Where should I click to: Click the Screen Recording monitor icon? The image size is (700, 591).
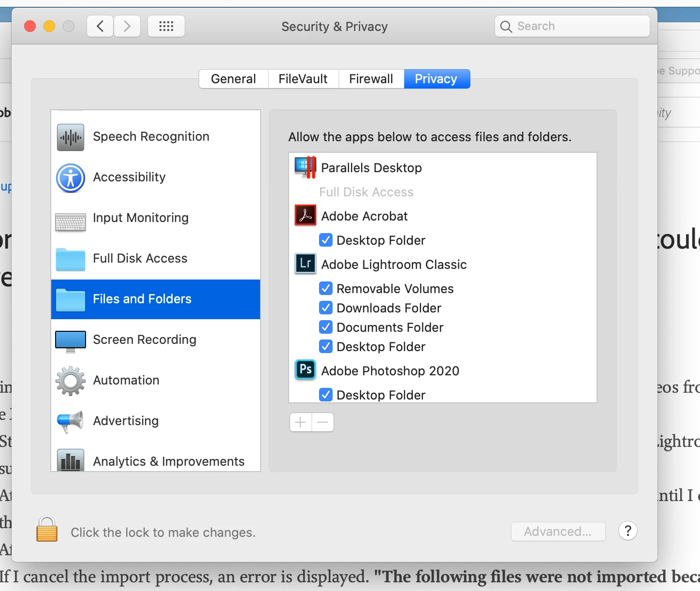tap(71, 341)
